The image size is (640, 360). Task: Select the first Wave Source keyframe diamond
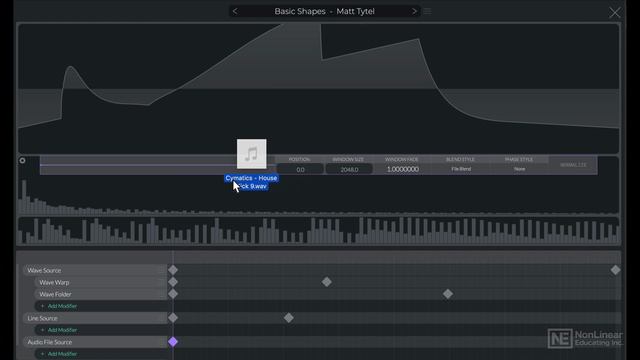[x=173, y=270]
